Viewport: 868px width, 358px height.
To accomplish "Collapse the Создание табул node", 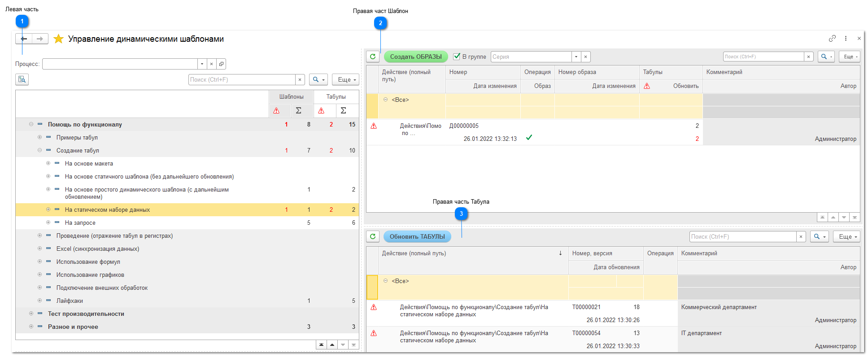I will (39, 150).
